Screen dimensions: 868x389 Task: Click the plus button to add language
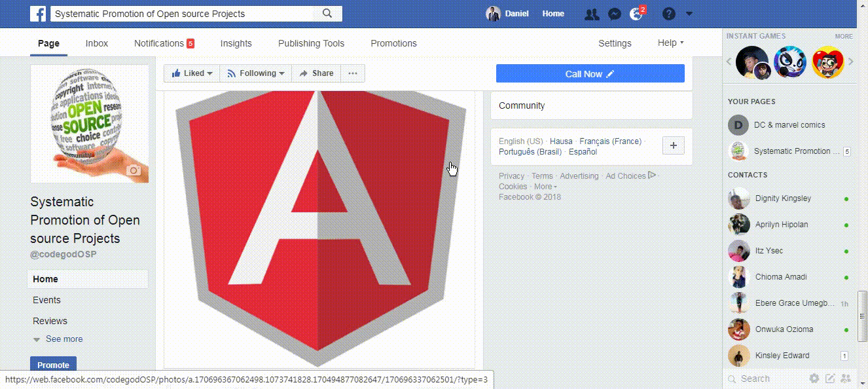click(674, 145)
